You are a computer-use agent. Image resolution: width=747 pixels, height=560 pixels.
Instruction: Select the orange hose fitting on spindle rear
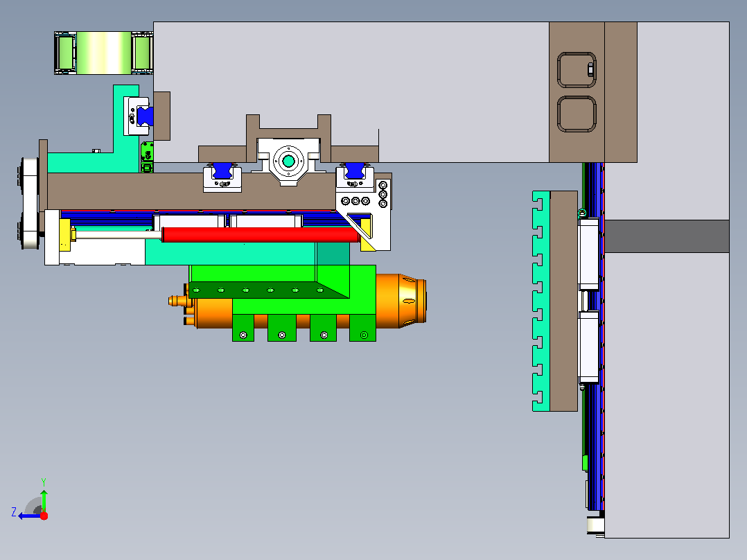click(x=179, y=301)
